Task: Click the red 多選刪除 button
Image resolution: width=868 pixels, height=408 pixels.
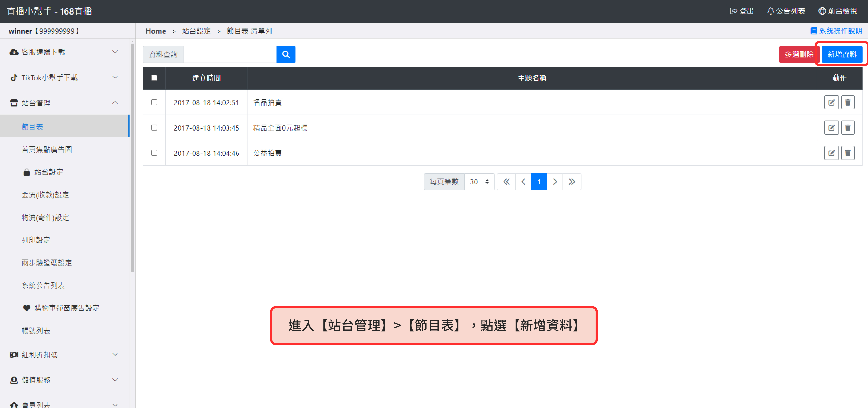Action: 799,54
